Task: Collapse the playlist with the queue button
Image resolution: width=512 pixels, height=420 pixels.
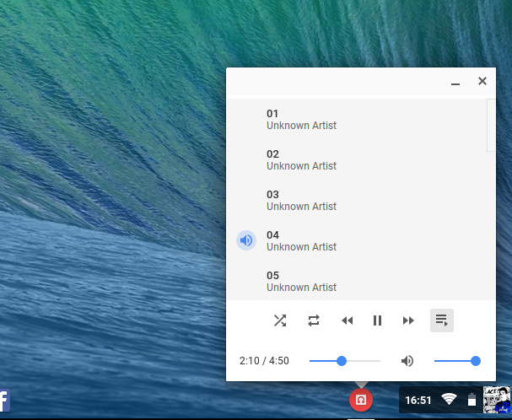Action: 441,320
